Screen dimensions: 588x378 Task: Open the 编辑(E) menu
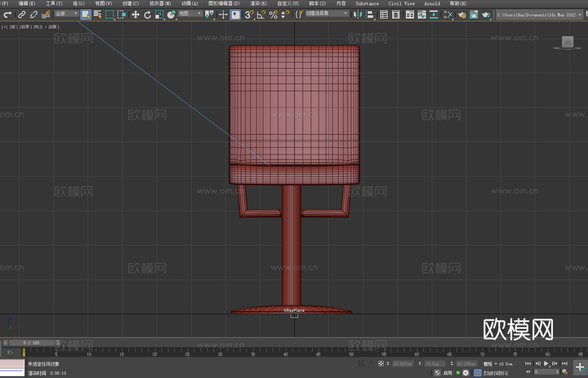point(27,3)
